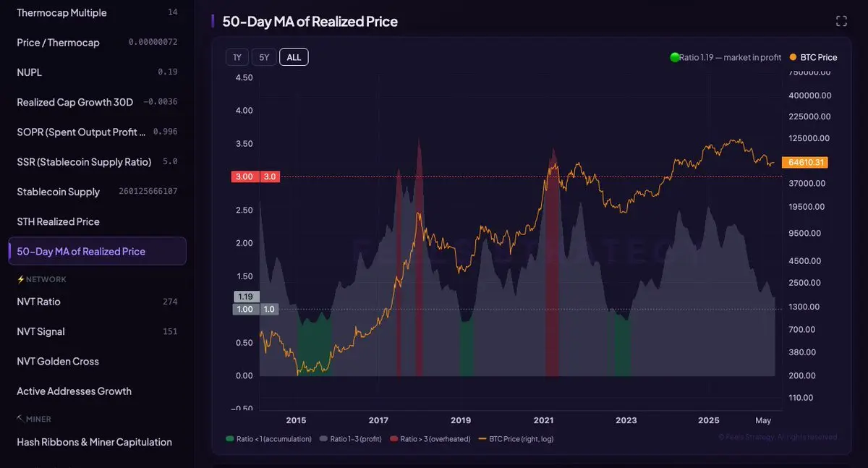The height and width of the screenshot is (468, 868).
Task: Select the 1Y time range
Action: [237, 57]
